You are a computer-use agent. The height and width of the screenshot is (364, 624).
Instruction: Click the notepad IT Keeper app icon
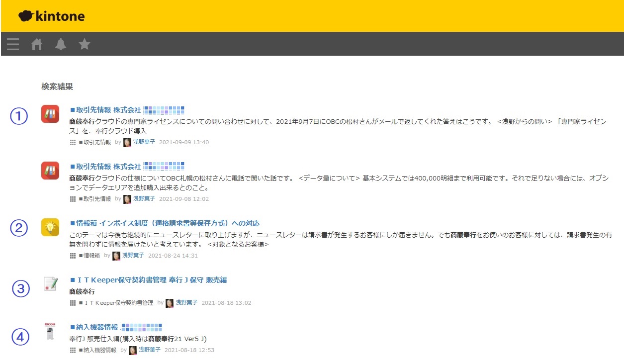pos(50,284)
